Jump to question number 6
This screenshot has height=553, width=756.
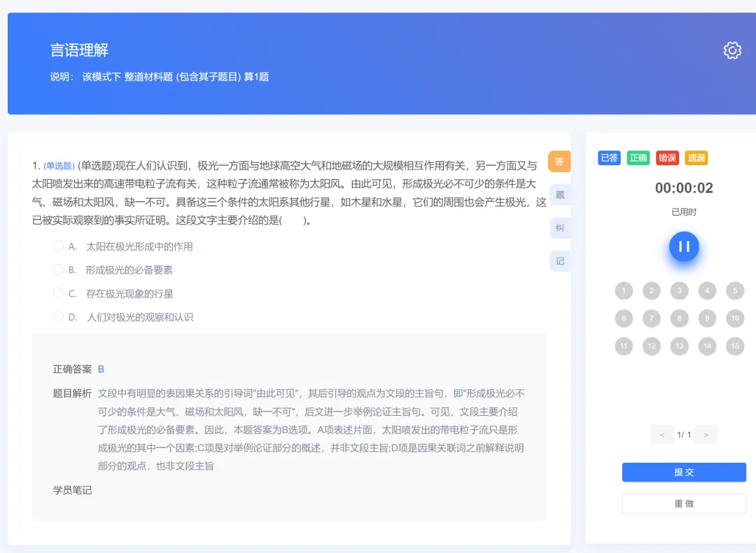[624, 318]
